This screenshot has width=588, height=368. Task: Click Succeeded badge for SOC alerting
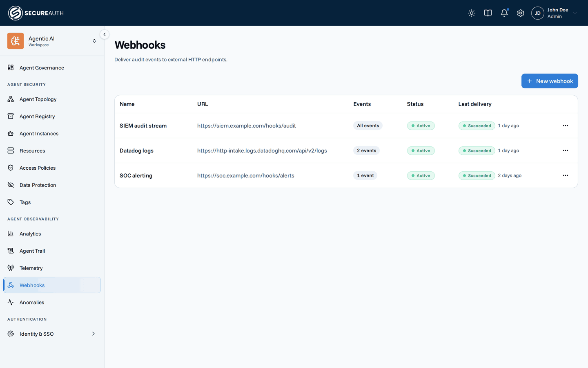point(477,175)
